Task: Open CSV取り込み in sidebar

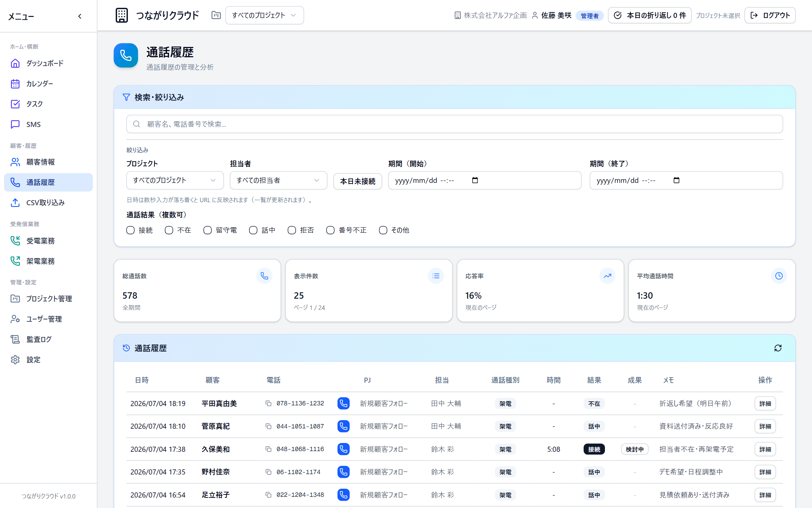Action: tap(48, 203)
